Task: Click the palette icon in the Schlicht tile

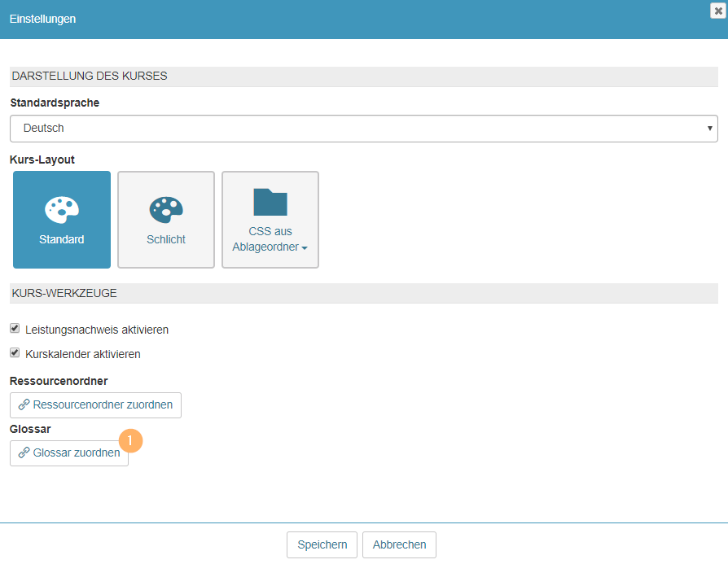Action: [x=166, y=209]
